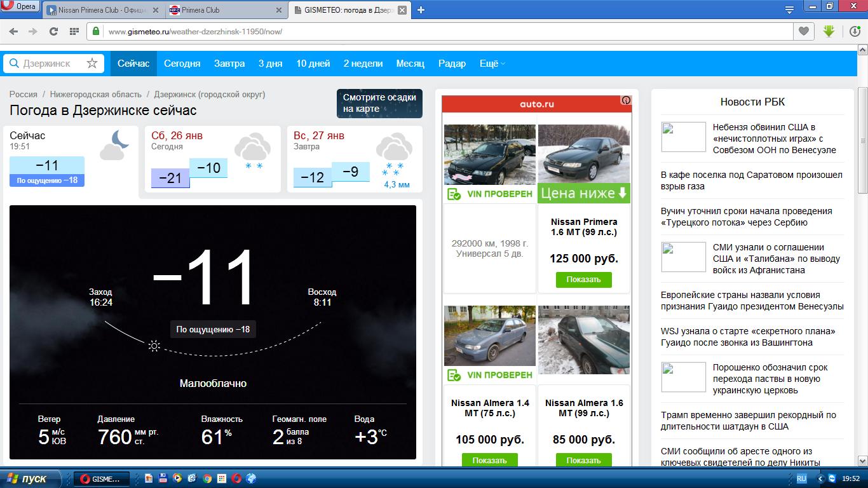868x488 pixels.
Task: Add Дзержинск to favorites with star
Action: pyautogui.click(x=92, y=64)
